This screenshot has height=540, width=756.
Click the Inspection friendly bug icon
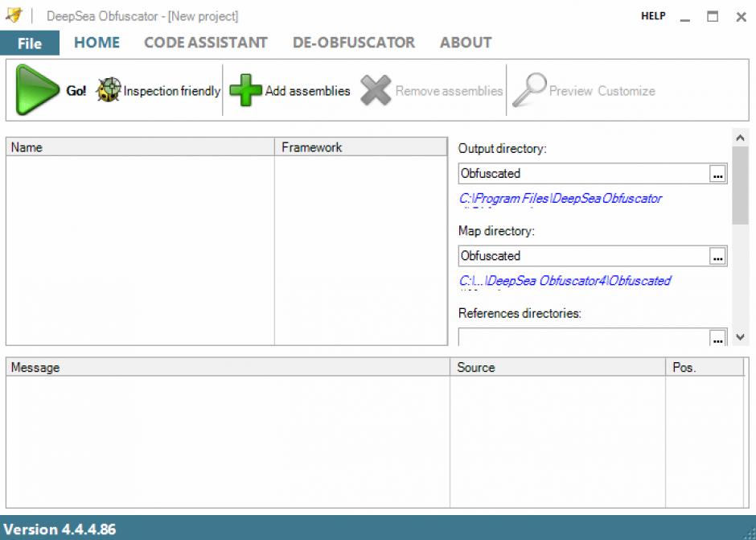point(109,90)
